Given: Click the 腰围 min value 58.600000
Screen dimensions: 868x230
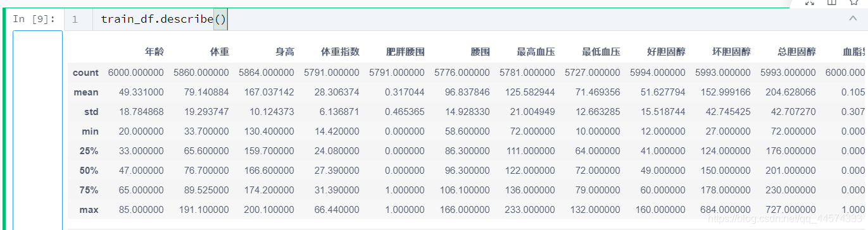Looking at the screenshot, I should pos(467,131).
